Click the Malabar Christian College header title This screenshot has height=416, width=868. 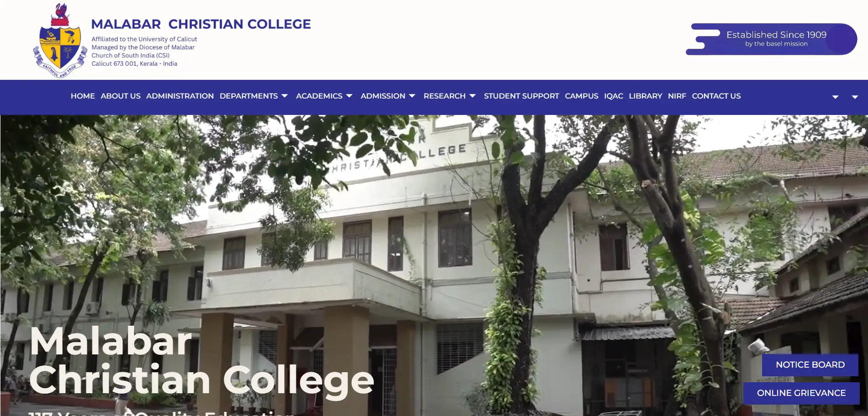pos(201,24)
